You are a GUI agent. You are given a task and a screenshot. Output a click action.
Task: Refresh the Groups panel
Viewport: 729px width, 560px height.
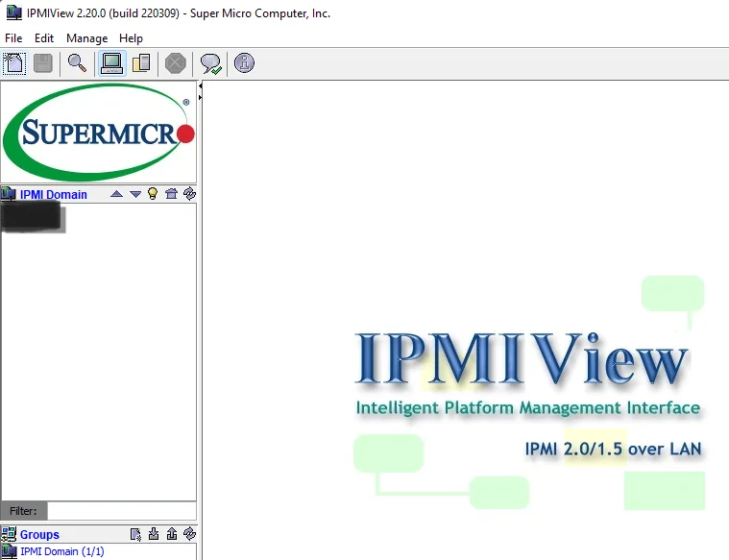tap(189, 534)
